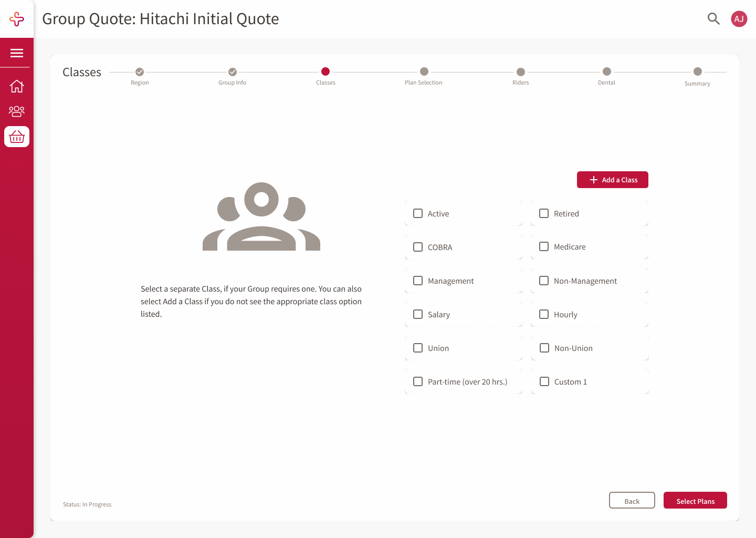Click the Back button
Screen dimensions: 756x538
pos(632,500)
